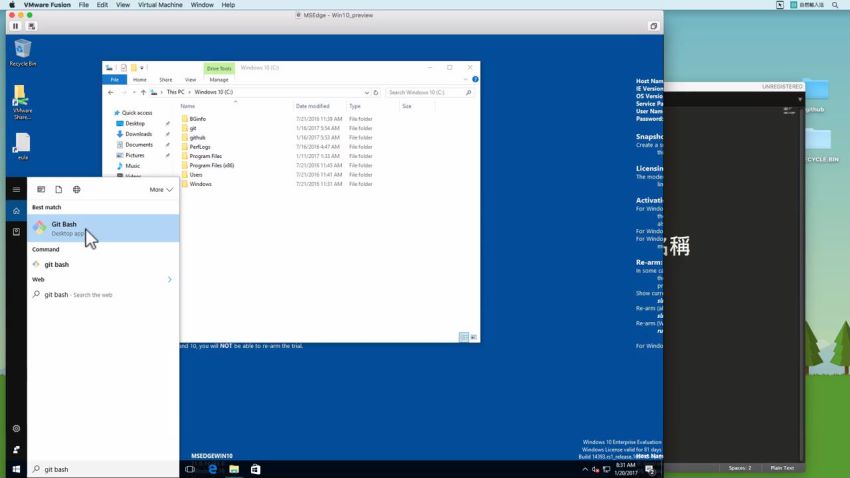Run the git bash command suggestion
The height and width of the screenshot is (478, 850).
click(56, 264)
